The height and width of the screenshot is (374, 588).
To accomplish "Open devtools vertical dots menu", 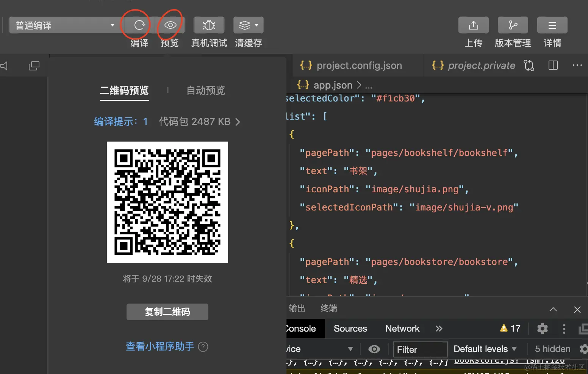I will tap(564, 329).
